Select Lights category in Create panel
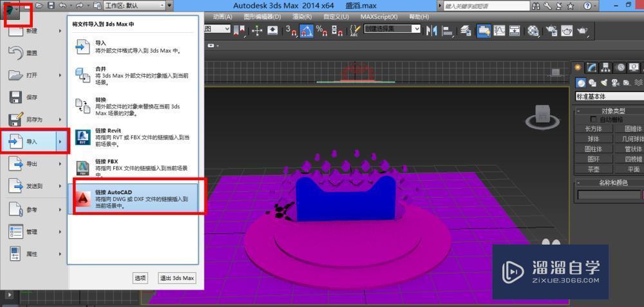644x307 pixels. pos(604,82)
